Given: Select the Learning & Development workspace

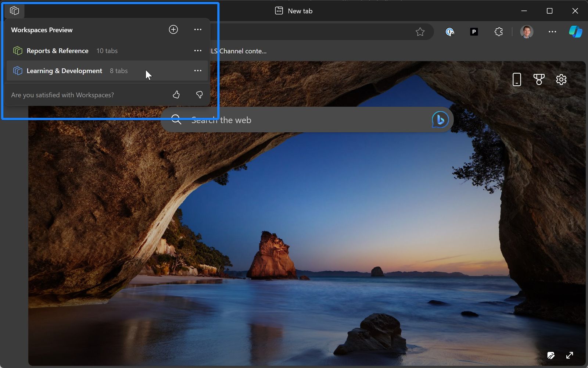Looking at the screenshot, I should pyautogui.click(x=64, y=71).
